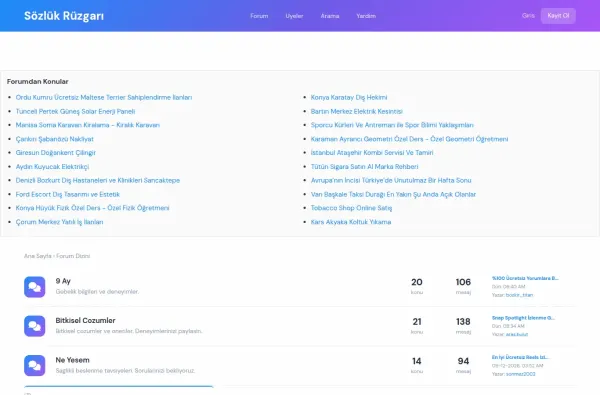Open Ordu Kumru Ücretsiz Maltese Terrier topic
The image size is (600, 395).
(x=104, y=97)
